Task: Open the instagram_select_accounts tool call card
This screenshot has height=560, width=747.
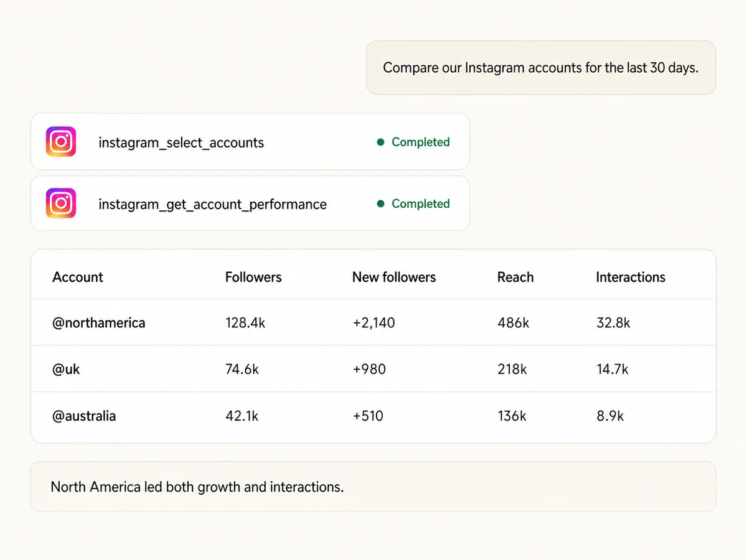Action: point(250,142)
